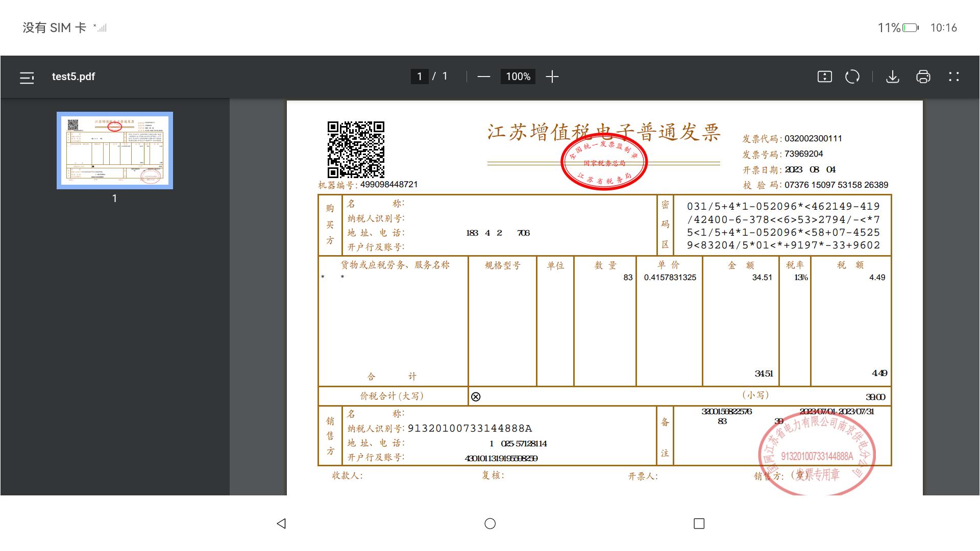Image resolution: width=980 pixels, height=551 pixels.
Task: Click machine number 499098448721
Action: (389, 184)
